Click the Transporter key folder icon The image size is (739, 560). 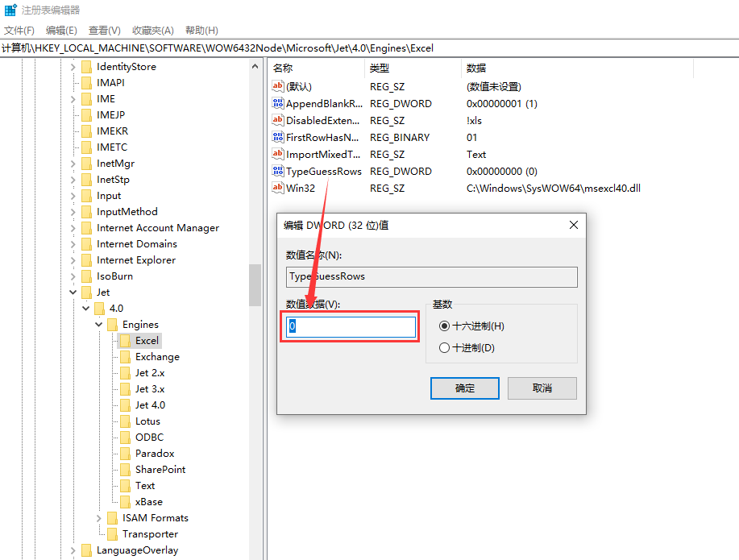tap(113, 534)
